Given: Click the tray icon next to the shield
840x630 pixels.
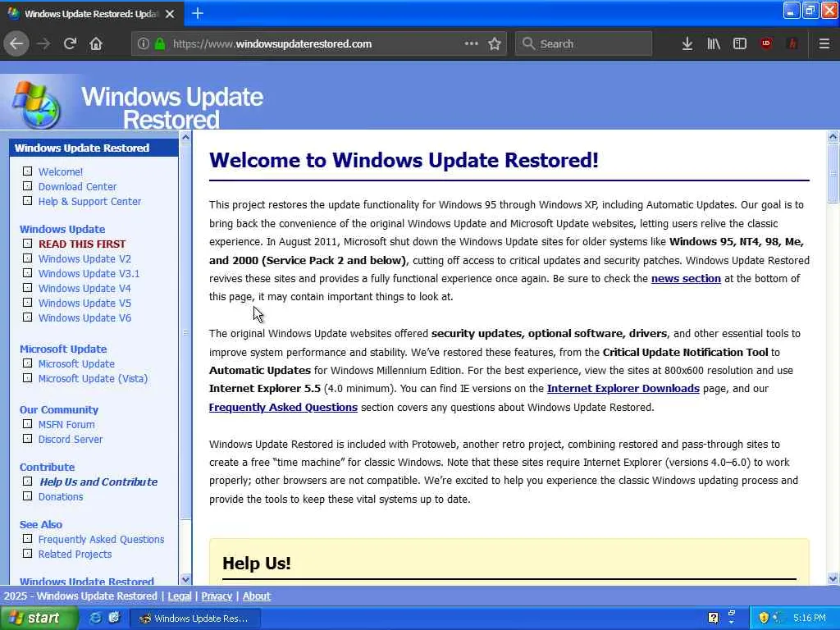Looking at the screenshot, I should tap(778, 618).
